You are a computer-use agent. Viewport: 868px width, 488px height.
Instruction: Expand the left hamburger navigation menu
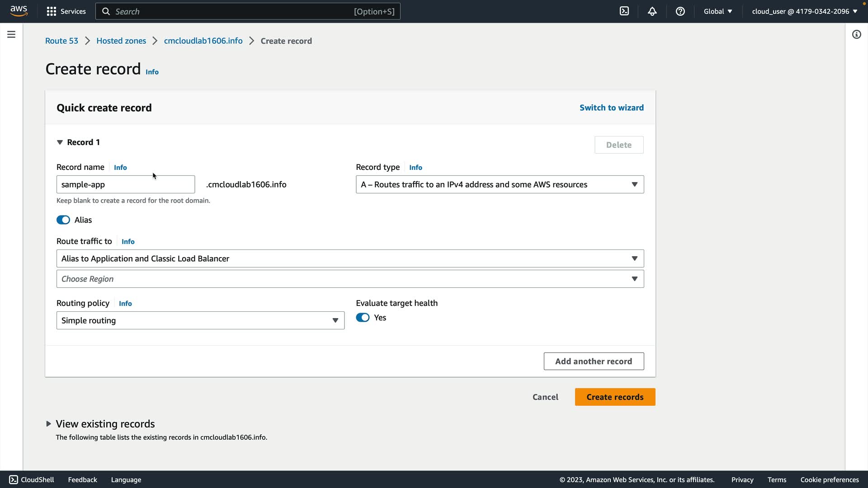click(x=11, y=34)
